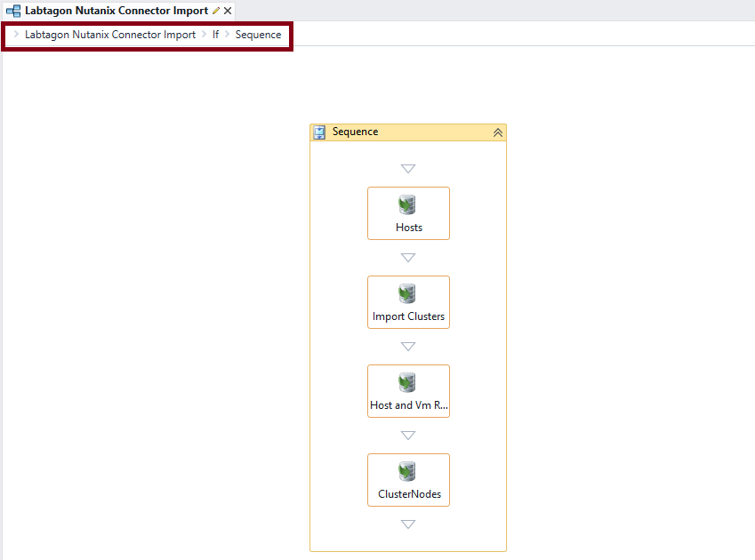Image resolution: width=755 pixels, height=560 pixels.
Task: Click the pencil edit icon in the tab
Action: [x=216, y=11]
